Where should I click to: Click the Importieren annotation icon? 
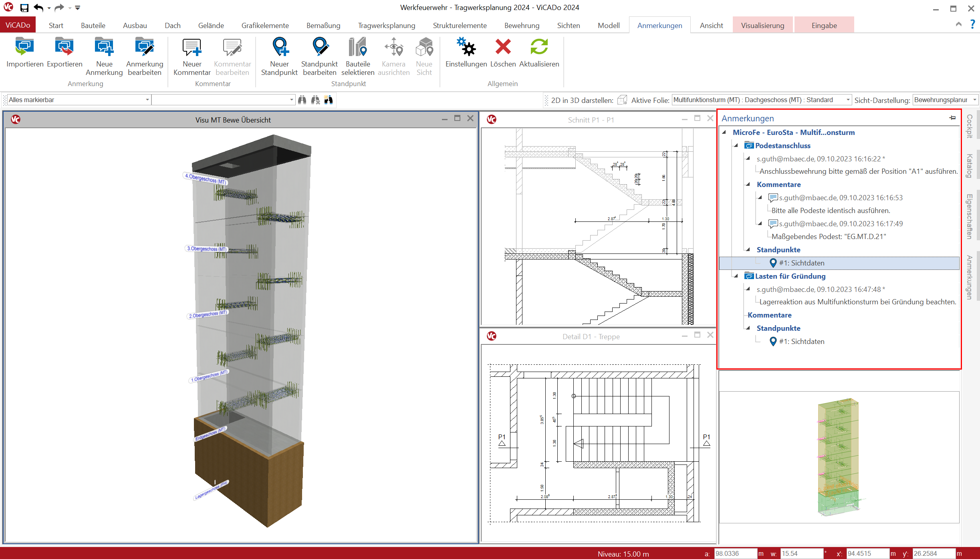pos(24,47)
